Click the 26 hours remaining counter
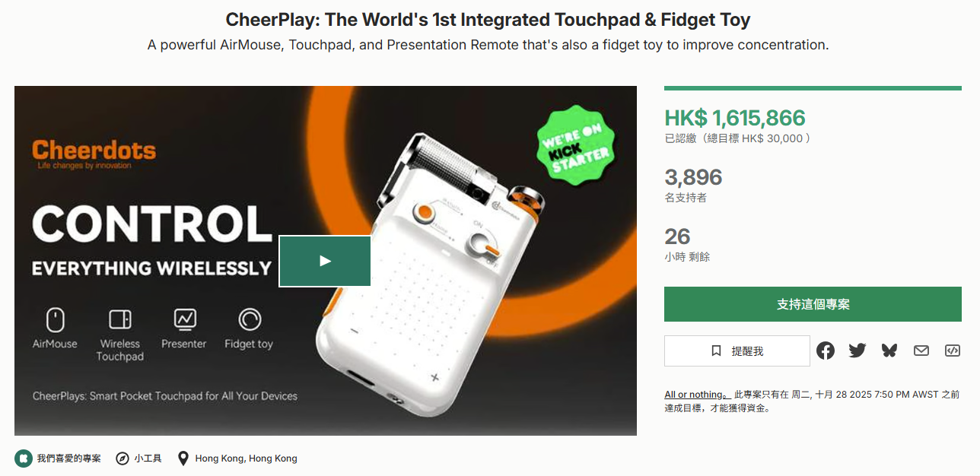 coord(677,236)
